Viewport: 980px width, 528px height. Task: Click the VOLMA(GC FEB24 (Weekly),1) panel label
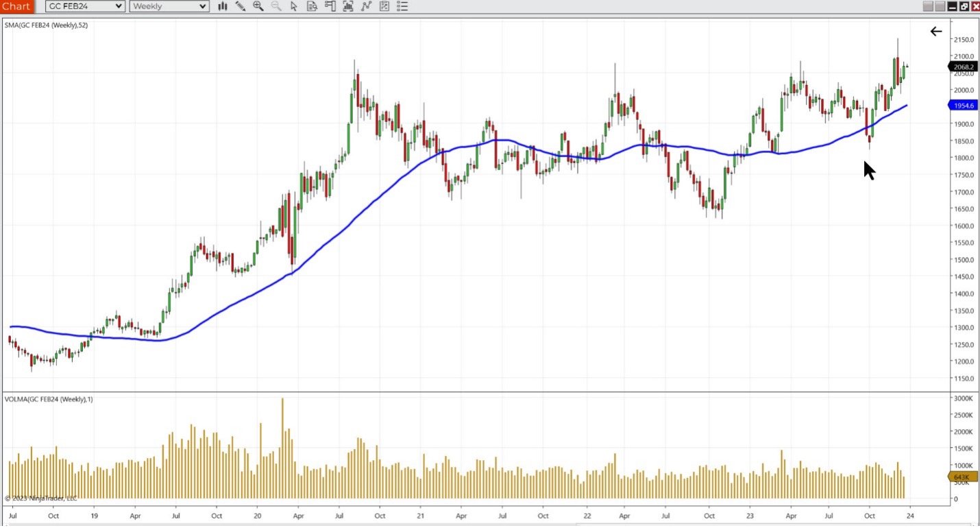click(49, 399)
